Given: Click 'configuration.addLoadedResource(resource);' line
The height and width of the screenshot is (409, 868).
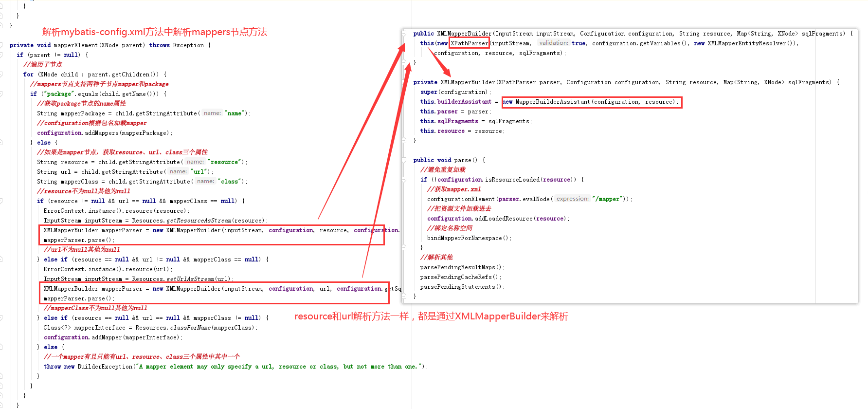Looking at the screenshot, I should [x=498, y=219].
